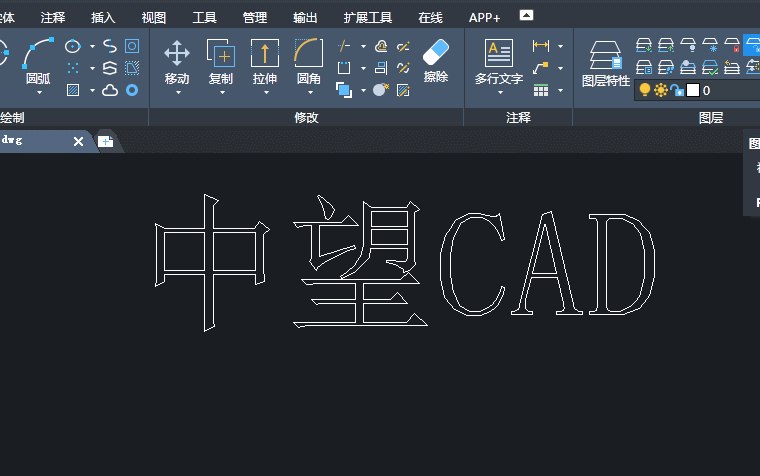Viewport: 760px width, 476px height.
Task: Open dropdown arrow under Move (移动)
Action: 177,92
